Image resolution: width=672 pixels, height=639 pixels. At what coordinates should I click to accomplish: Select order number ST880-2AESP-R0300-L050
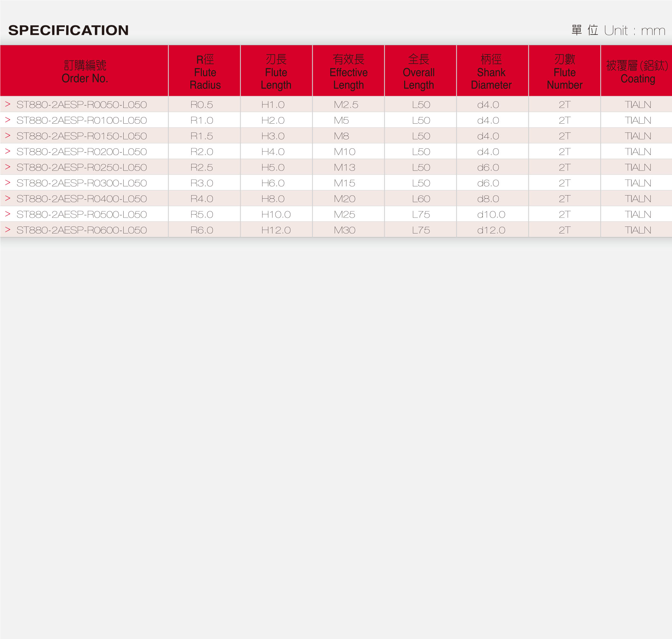(x=82, y=183)
